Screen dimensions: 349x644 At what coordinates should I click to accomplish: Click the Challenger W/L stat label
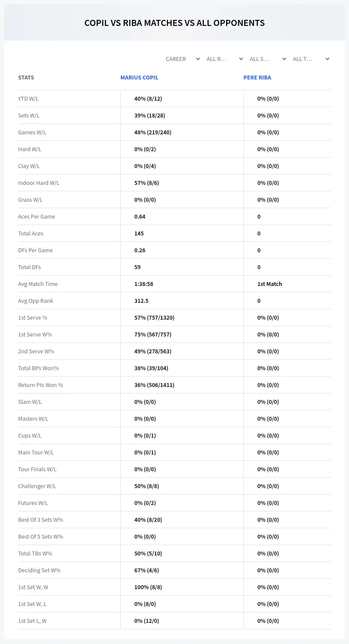37,486
